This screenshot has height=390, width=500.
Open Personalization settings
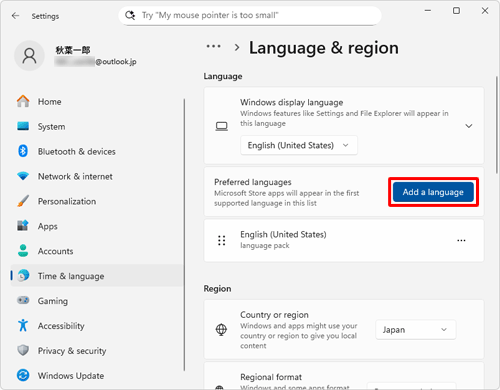[97, 201]
